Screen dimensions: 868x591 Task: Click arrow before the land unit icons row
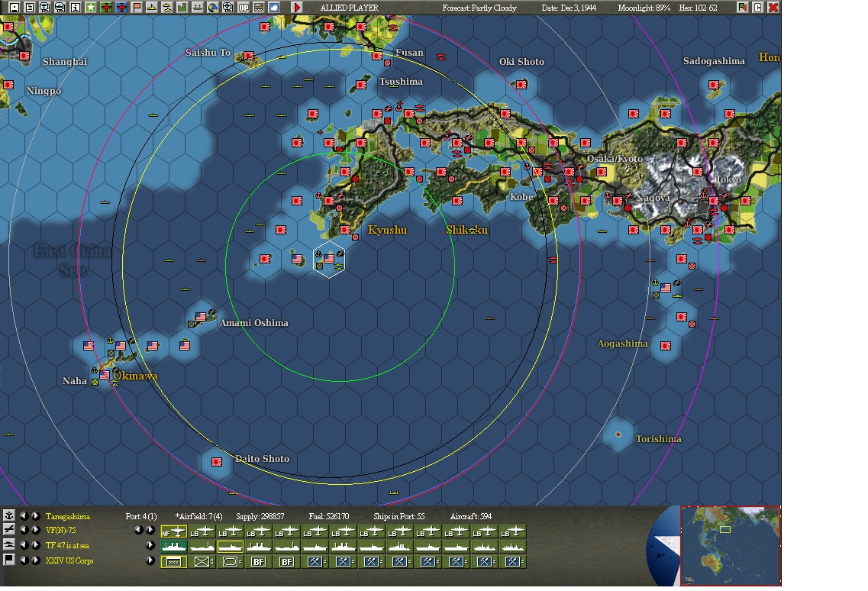click(x=150, y=560)
